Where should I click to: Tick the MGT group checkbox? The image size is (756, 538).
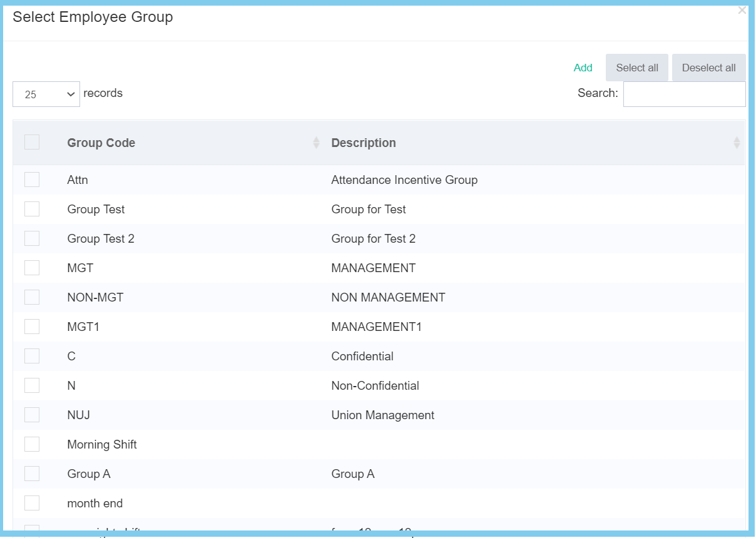click(32, 268)
